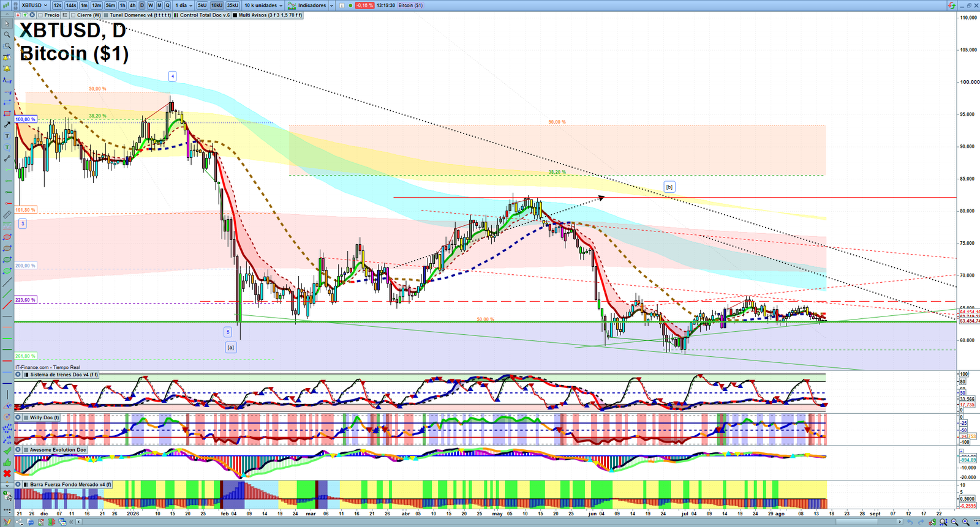Select the pointer cursor tool

point(7,23)
